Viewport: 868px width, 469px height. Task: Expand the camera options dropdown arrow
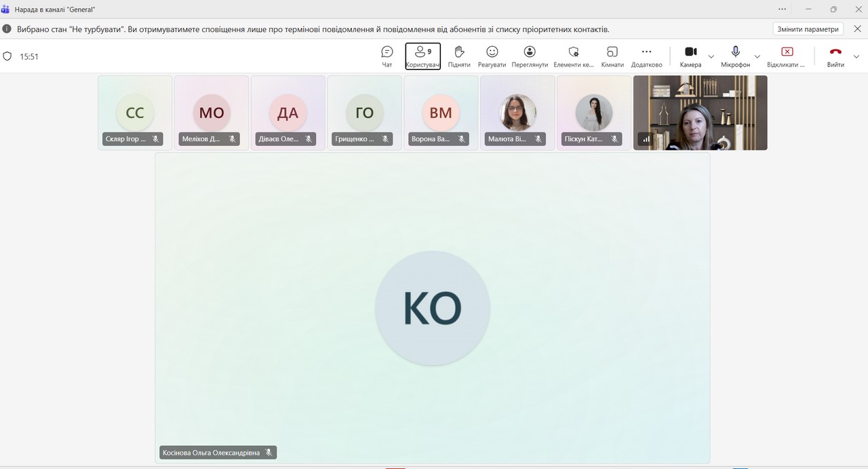[711, 56]
